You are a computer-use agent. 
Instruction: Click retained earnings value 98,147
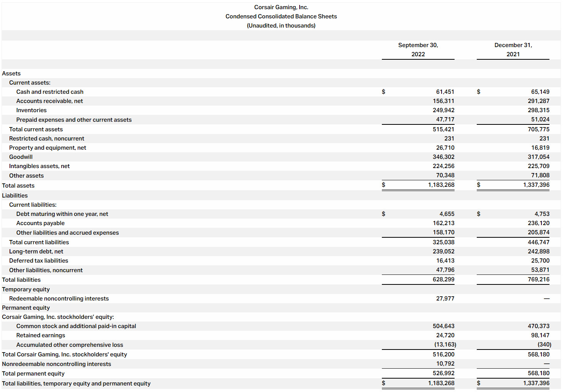pyautogui.click(x=540, y=335)
